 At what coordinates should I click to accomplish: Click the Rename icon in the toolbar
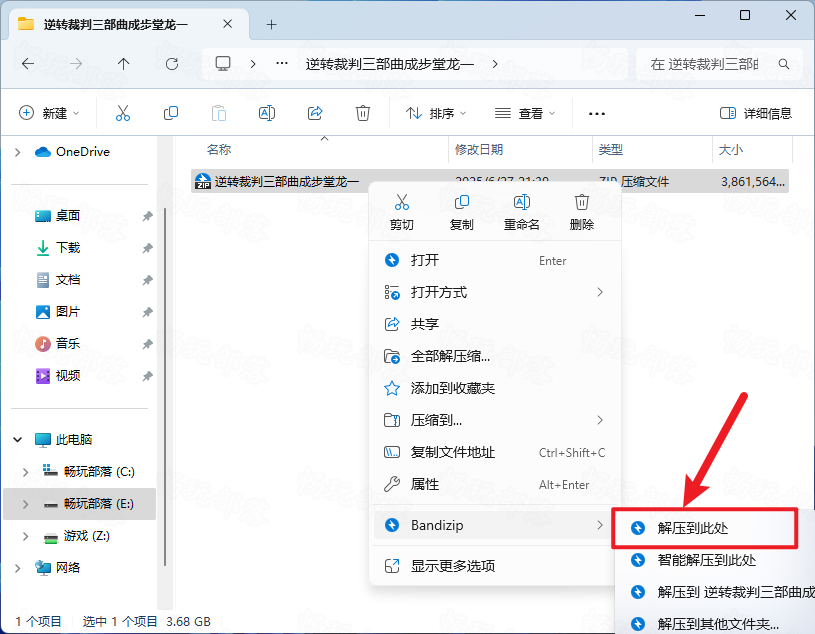pos(267,113)
